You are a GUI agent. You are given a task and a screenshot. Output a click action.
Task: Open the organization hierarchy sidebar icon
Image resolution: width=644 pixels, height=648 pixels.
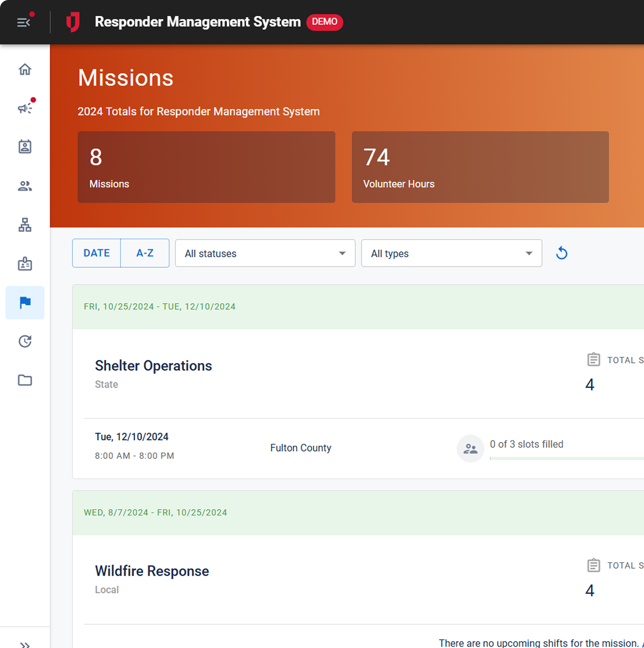25,225
